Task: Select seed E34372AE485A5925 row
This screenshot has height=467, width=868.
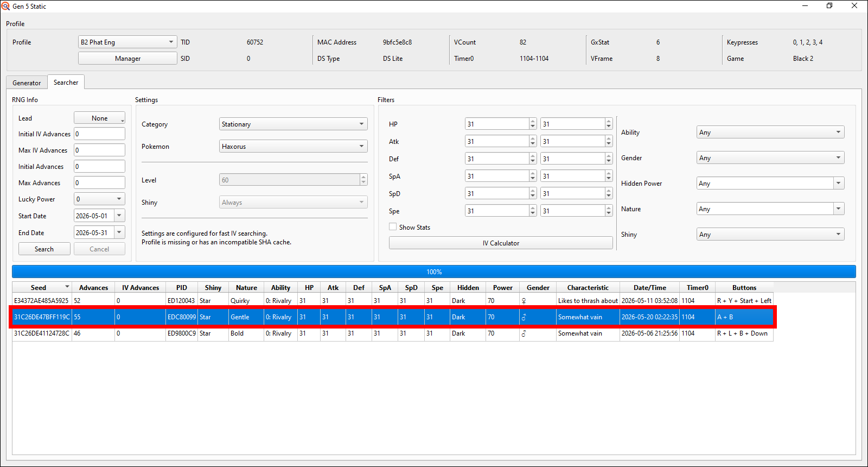Action: [393, 300]
